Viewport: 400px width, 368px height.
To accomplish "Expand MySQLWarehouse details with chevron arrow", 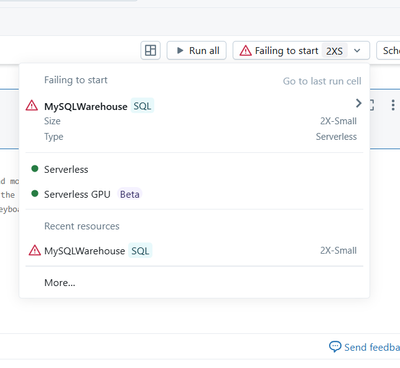I will coord(358,103).
